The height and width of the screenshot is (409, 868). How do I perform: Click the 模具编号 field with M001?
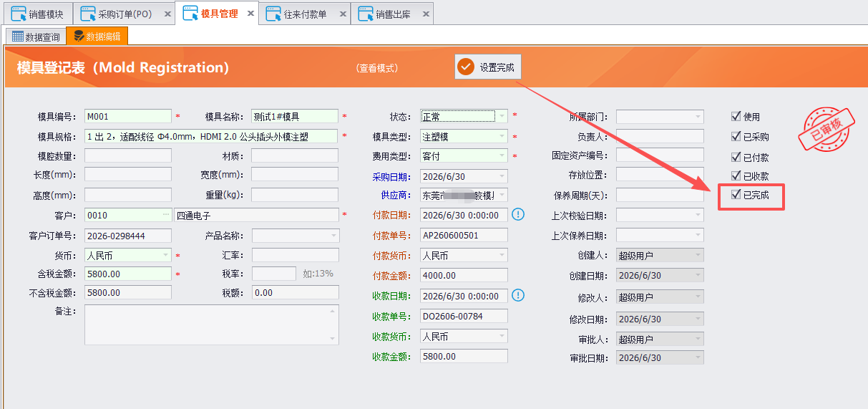[128, 116]
